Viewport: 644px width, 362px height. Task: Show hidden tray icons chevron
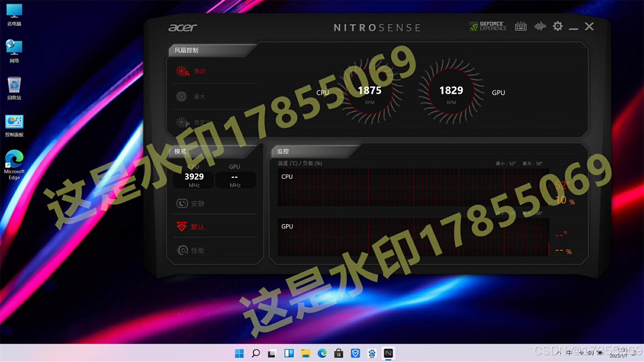click(x=559, y=353)
